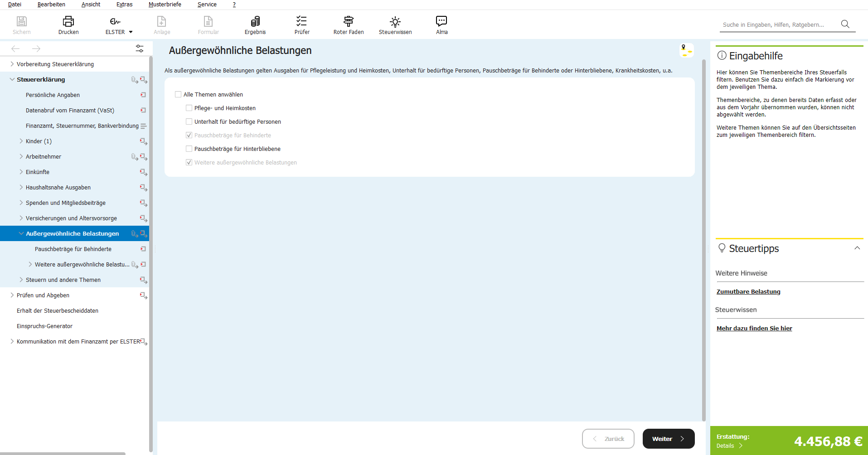The width and height of the screenshot is (868, 455).
Task: Enable 'Pflege- und Heimkosten' checkbox
Action: pos(189,108)
